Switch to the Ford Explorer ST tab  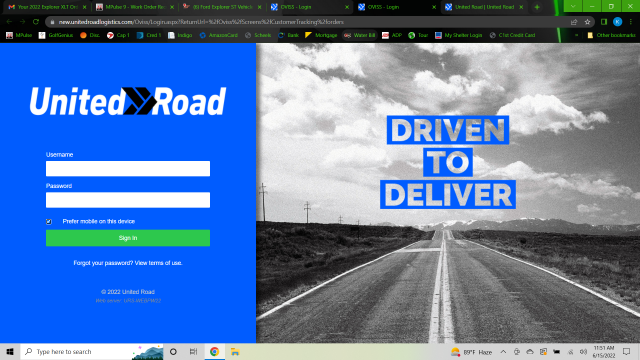[222, 7]
